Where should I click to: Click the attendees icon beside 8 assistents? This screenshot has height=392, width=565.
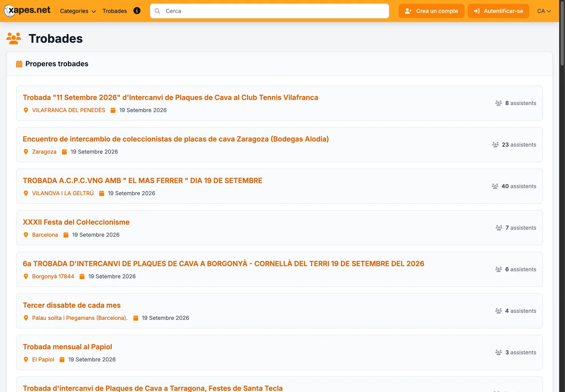(x=499, y=103)
